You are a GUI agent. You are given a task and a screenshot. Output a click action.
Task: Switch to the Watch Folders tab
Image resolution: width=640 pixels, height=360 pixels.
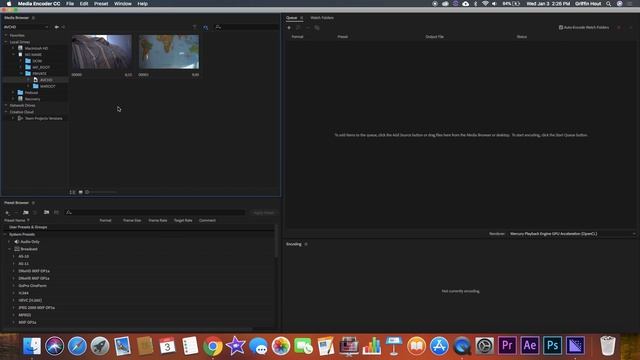point(322,18)
